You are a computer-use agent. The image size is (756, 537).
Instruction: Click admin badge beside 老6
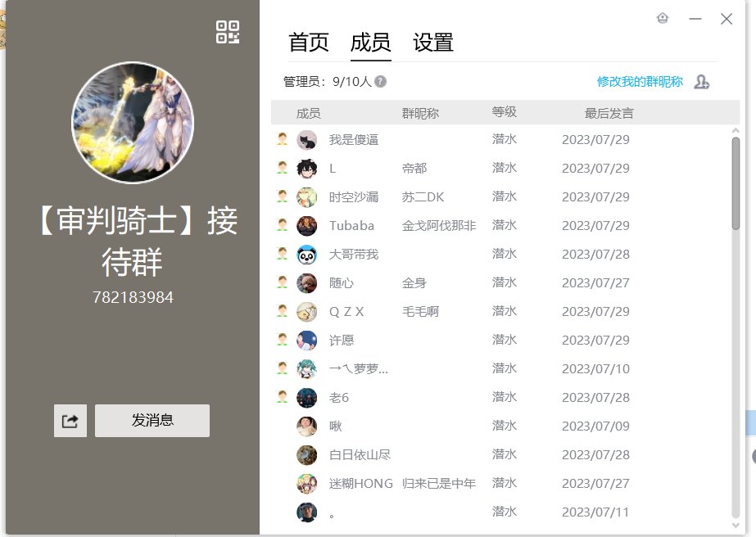click(x=282, y=397)
